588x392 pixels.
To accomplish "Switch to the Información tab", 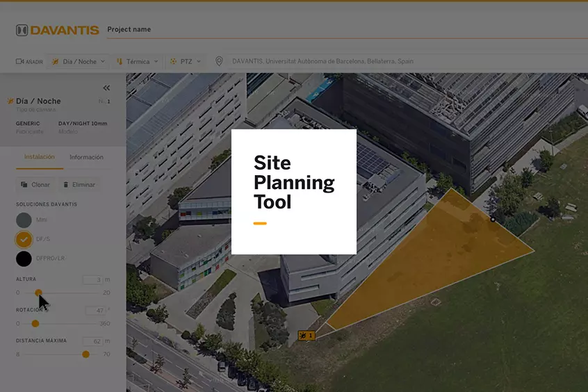I will (86, 157).
